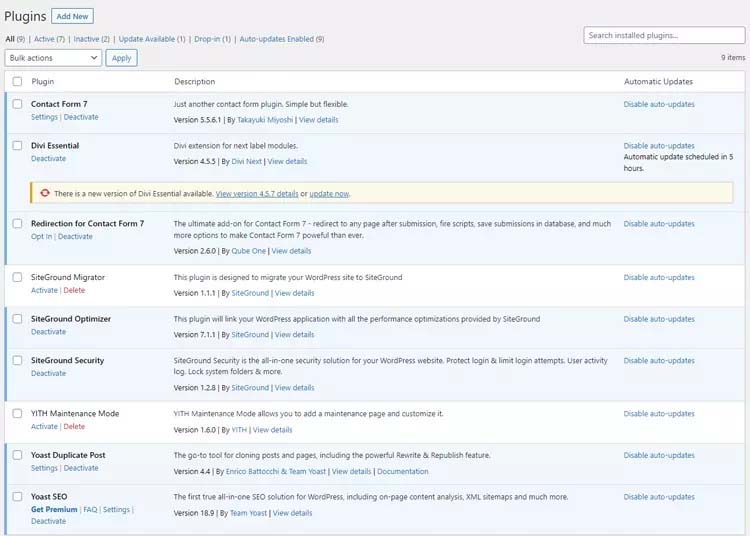Select the '9 items' count text
Screen dimensions: 750x536
(x=733, y=57)
